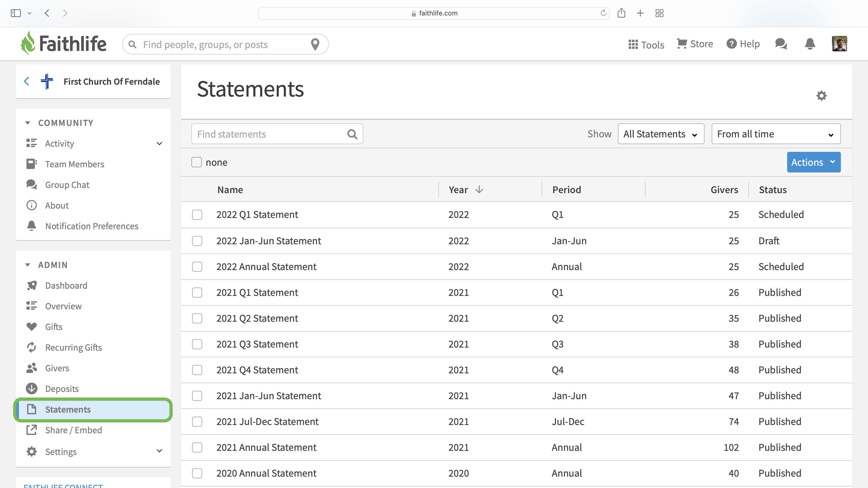Click the faithlife.com address bar
Image resolution: width=868 pixels, height=488 pixels.
434,13
